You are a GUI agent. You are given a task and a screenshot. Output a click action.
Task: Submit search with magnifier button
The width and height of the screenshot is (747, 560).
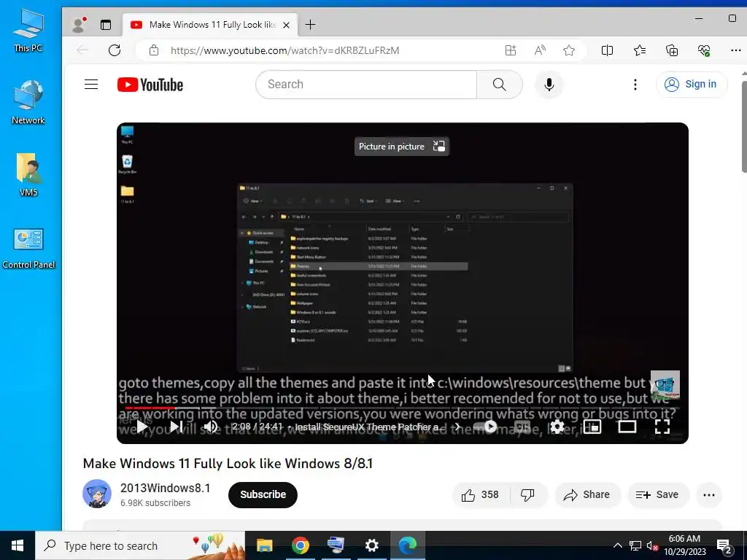(x=499, y=85)
